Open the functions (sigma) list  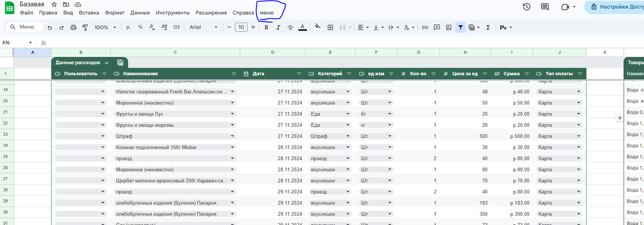488,27
